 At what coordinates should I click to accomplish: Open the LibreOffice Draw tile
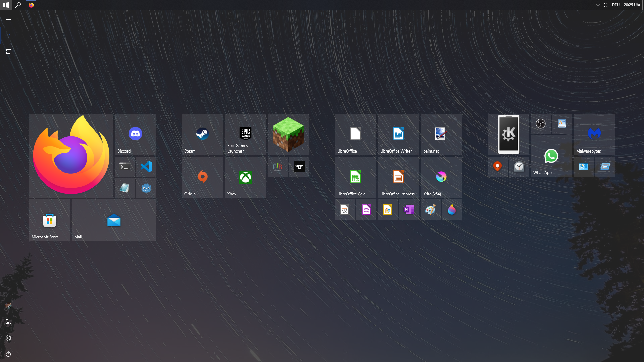point(388,209)
